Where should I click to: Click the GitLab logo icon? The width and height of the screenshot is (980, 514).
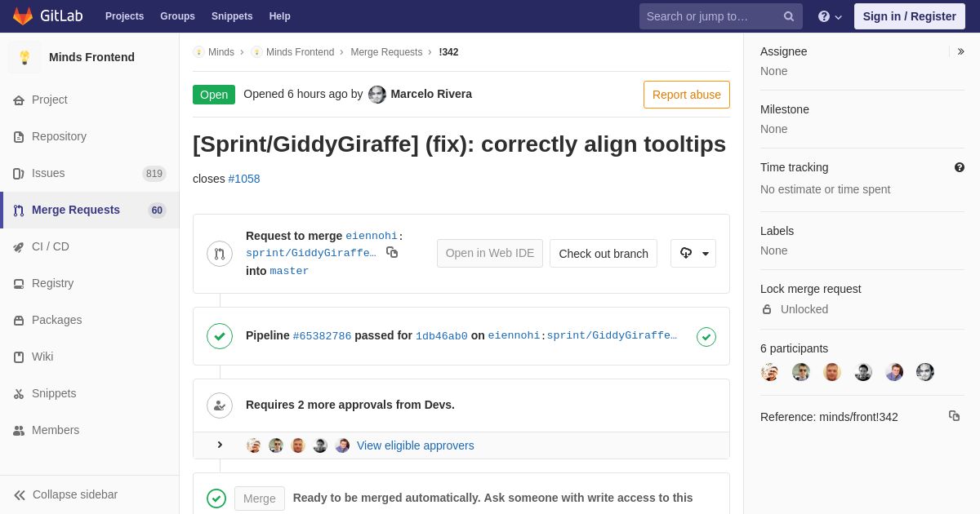tap(23, 16)
